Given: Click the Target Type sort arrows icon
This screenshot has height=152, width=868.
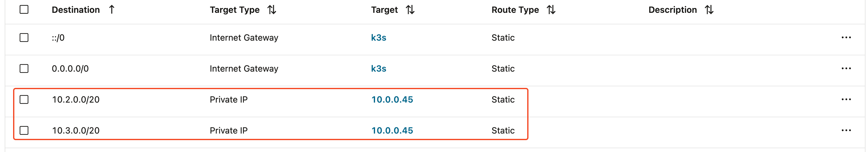Looking at the screenshot, I should (x=272, y=10).
